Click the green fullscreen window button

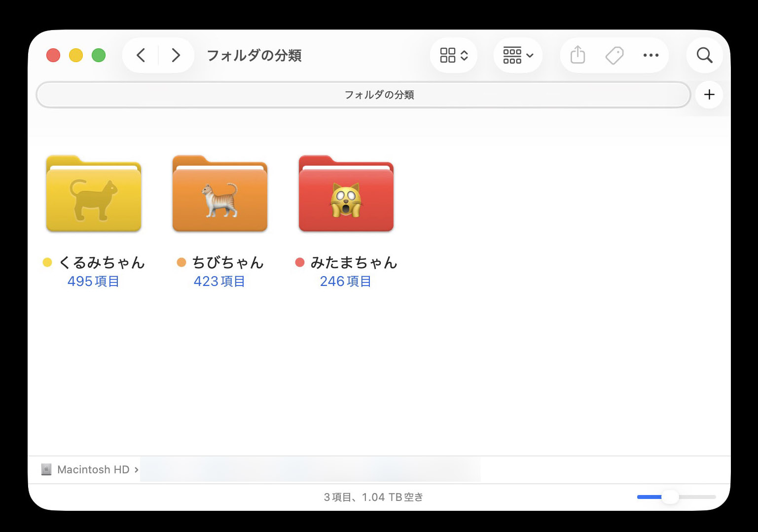pos(99,55)
